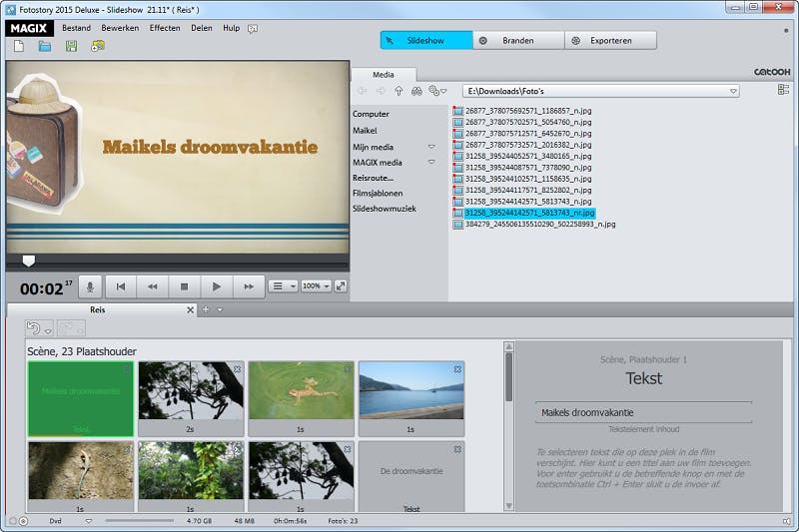
Task: Click the Exporteren button
Action: tap(610, 41)
